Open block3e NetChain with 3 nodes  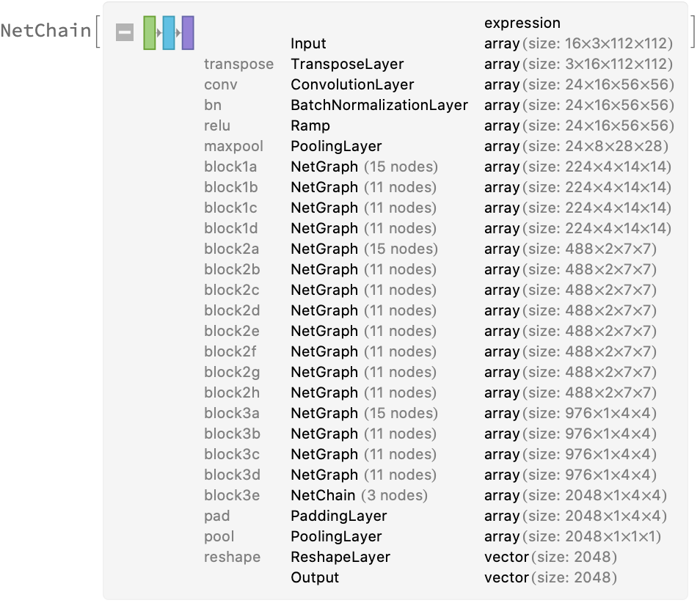[x=359, y=495]
